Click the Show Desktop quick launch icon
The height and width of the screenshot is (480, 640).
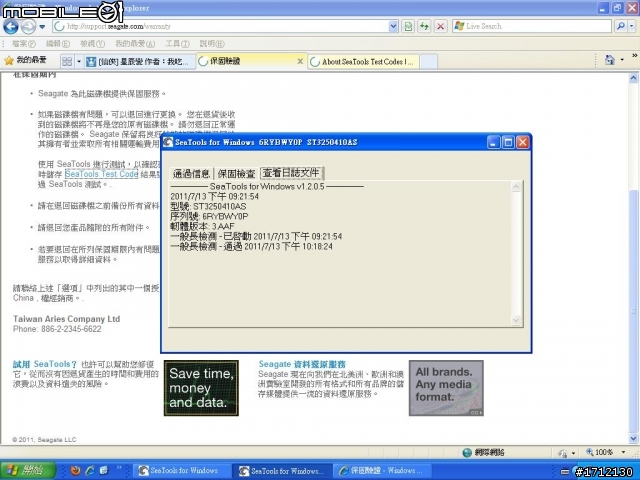coord(104,471)
